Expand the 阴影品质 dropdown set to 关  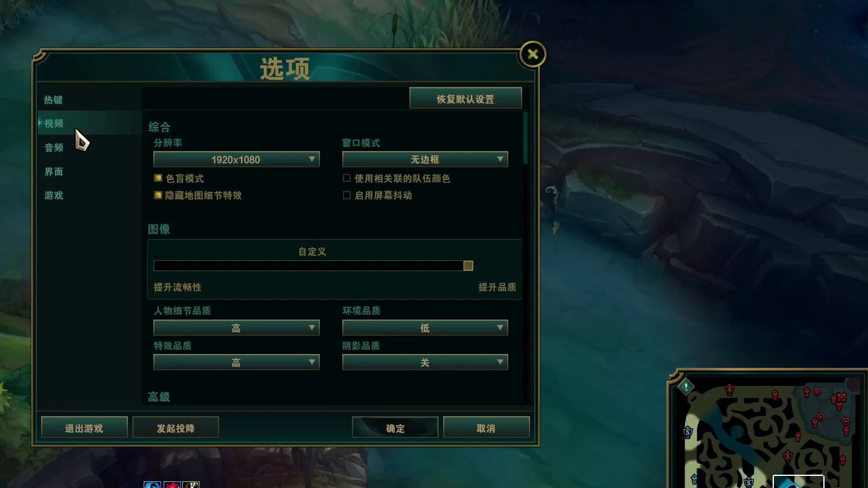click(425, 362)
